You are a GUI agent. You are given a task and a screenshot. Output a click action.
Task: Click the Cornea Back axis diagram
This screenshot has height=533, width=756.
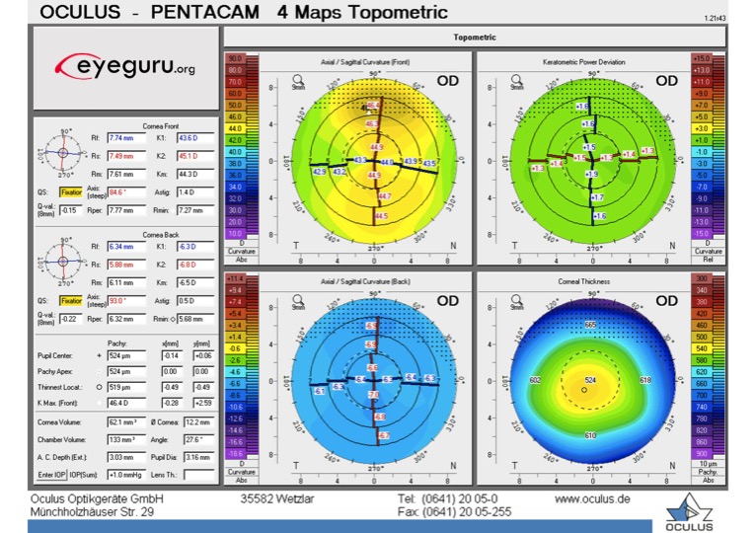tap(63, 262)
